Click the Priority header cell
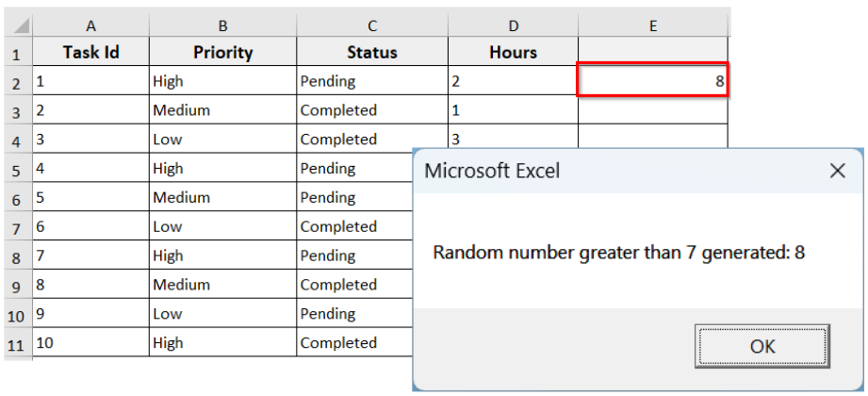 click(222, 53)
